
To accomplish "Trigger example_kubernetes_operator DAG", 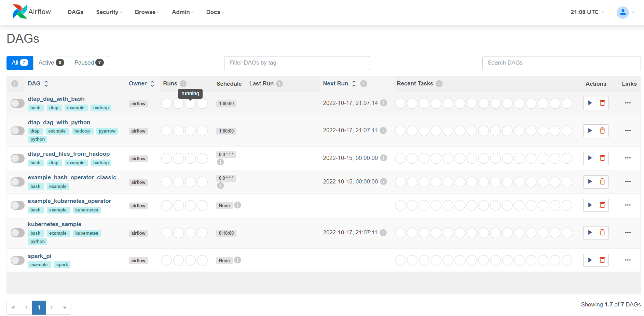I will pos(590,205).
